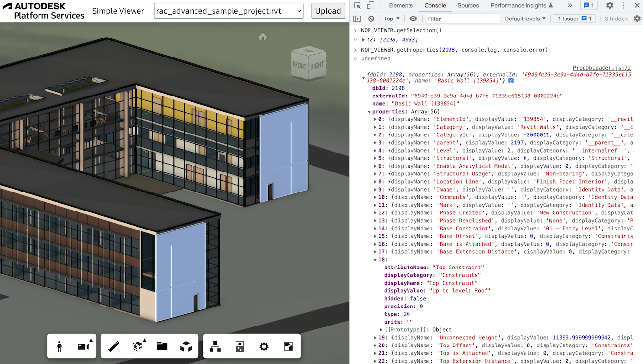
Task: Toggle the device toolbar icon in DevTools
Action: pos(370,6)
